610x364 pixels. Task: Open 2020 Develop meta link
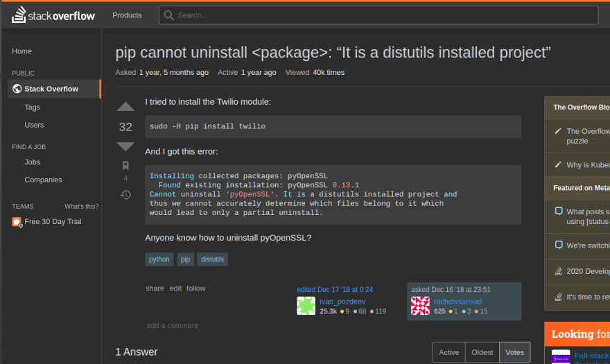(589, 271)
